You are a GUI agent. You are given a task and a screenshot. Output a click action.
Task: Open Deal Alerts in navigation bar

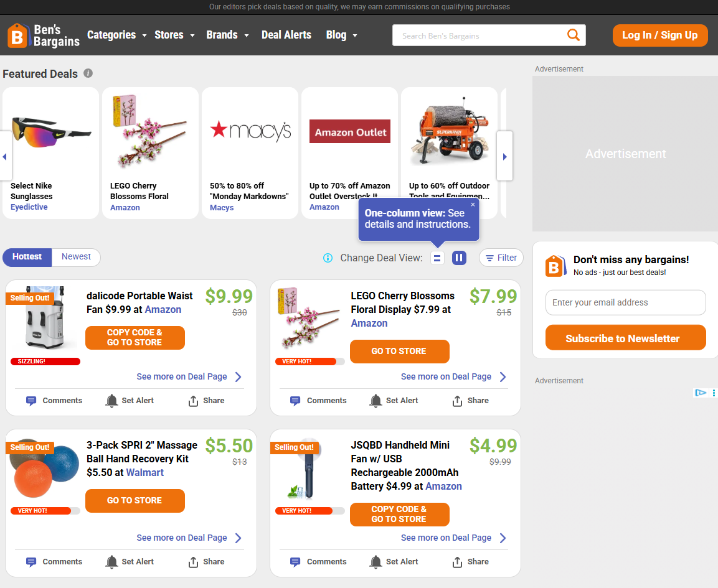pyautogui.click(x=286, y=35)
